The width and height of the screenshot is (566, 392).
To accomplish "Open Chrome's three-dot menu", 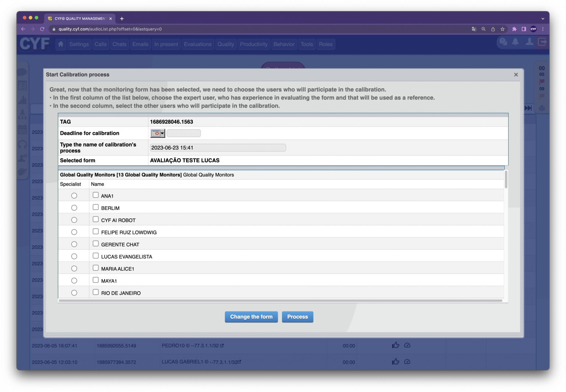I will click(x=543, y=29).
